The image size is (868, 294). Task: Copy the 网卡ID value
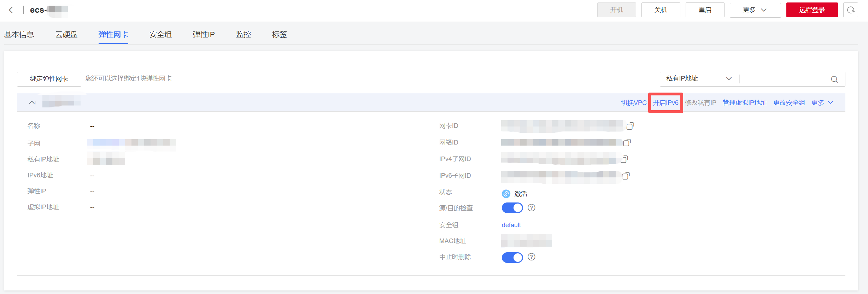click(x=630, y=126)
